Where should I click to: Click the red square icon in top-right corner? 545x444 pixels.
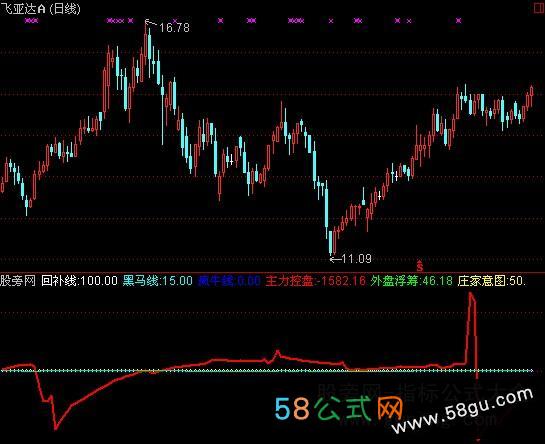539,8
